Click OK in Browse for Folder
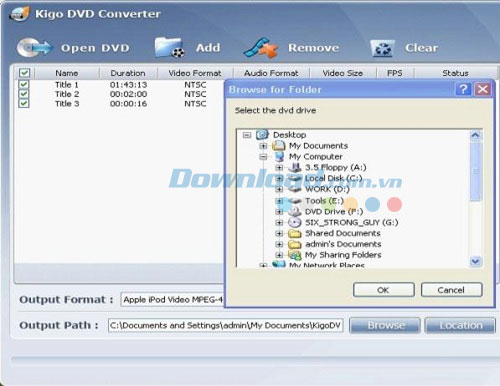The width and height of the screenshot is (500, 386). point(384,290)
